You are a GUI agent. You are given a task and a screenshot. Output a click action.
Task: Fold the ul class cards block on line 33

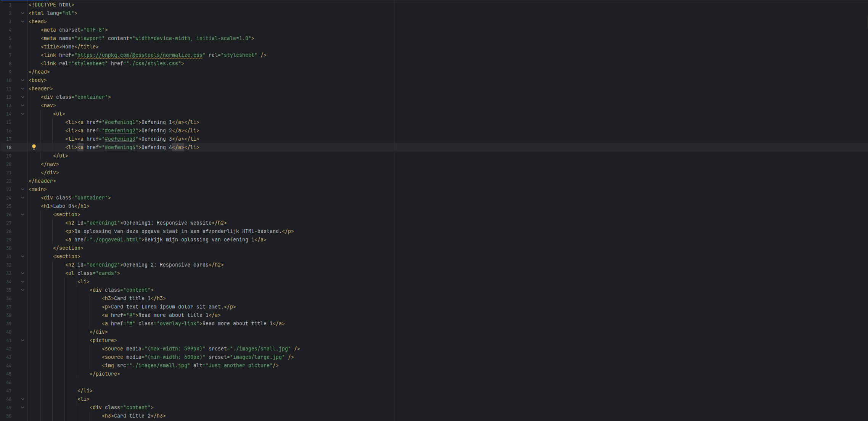23,273
